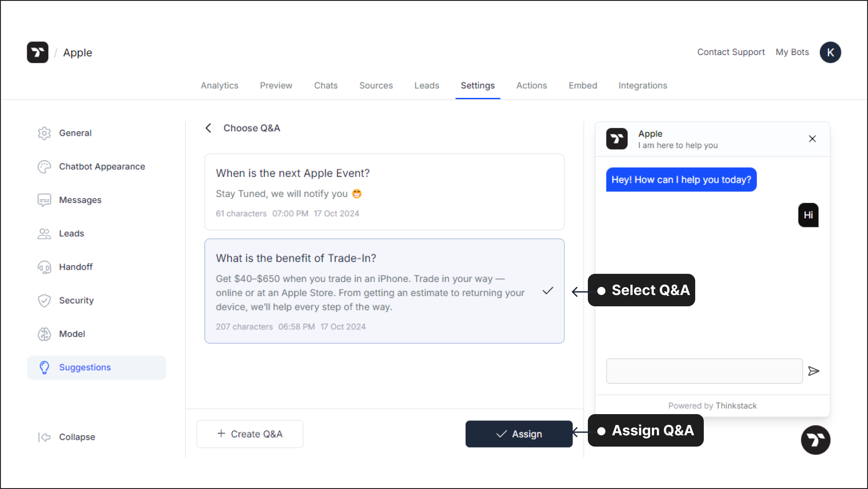Click the Thinkstack logo in the header
Viewport: 868px width, 489px height.
pos(37,52)
